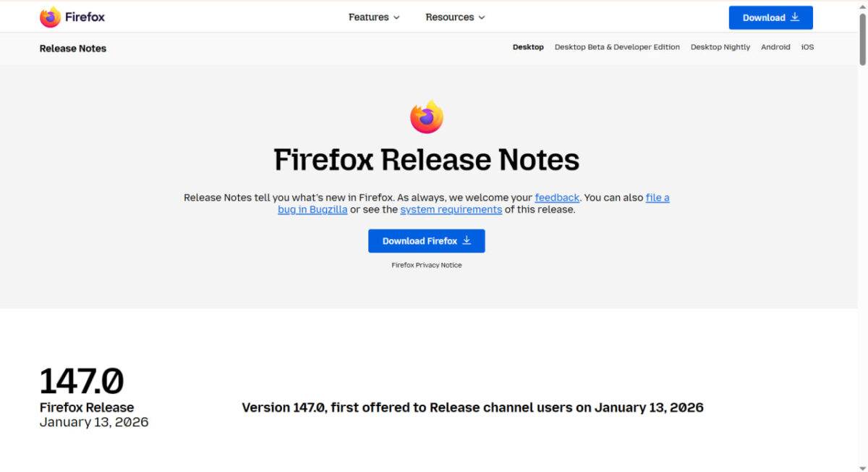Click the arrow icon on Download Firefox
Screen dimensions: 868x472
click(x=467, y=240)
